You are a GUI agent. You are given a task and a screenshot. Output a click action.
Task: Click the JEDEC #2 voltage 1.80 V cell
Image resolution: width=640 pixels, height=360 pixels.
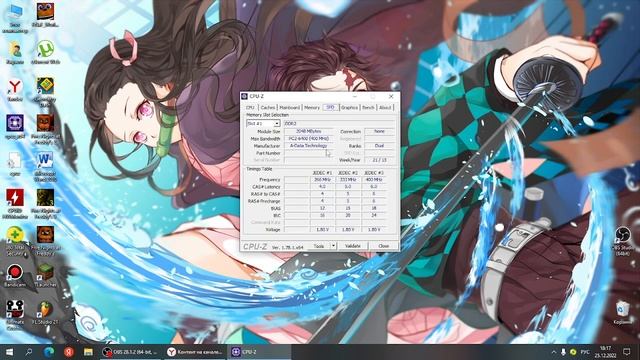coord(348,229)
